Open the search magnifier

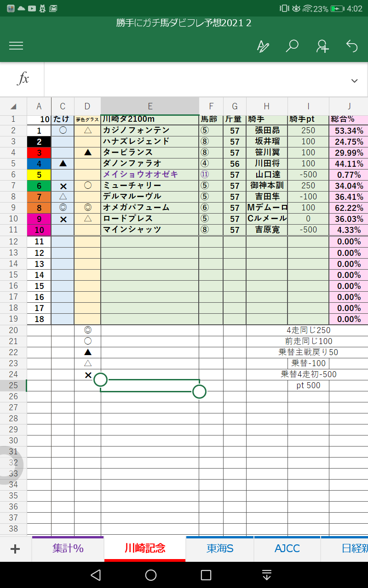pyautogui.click(x=292, y=46)
